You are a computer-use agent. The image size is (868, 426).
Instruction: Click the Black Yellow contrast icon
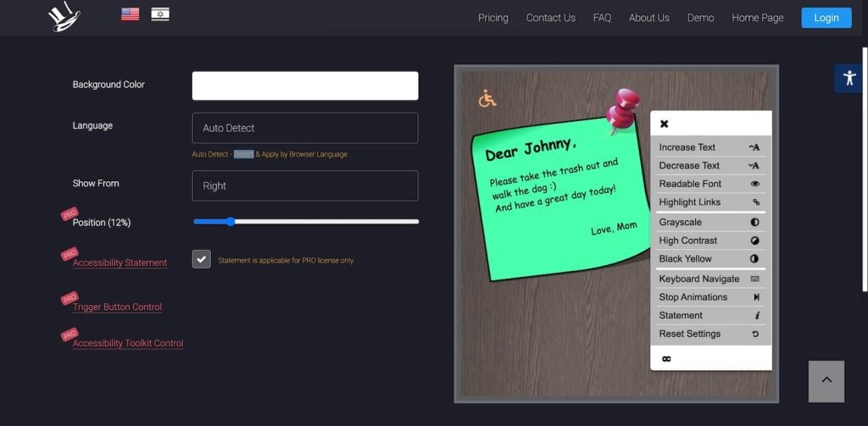754,259
